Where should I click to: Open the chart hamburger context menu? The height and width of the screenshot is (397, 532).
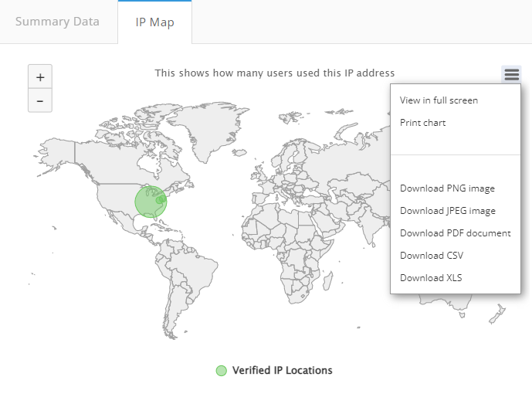click(x=512, y=74)
